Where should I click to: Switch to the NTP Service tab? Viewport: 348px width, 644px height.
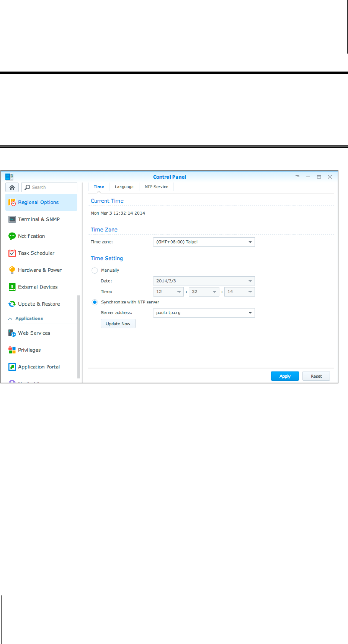156,187
